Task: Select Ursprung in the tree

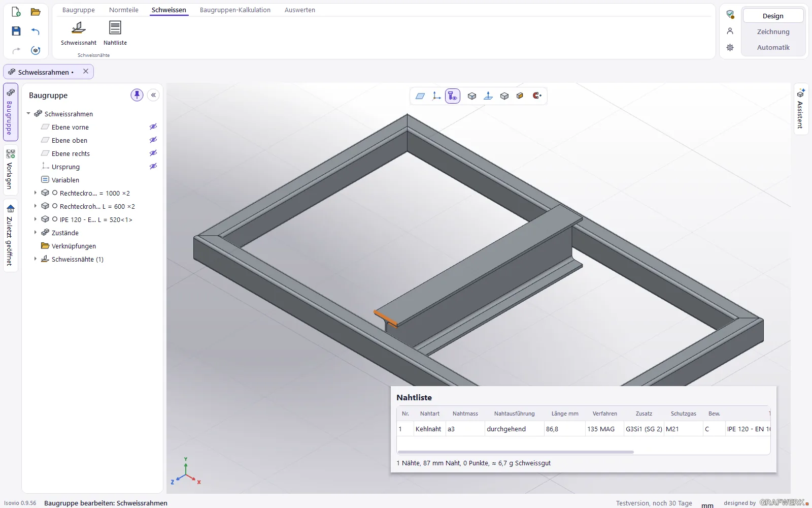Action: coord(65,167)
